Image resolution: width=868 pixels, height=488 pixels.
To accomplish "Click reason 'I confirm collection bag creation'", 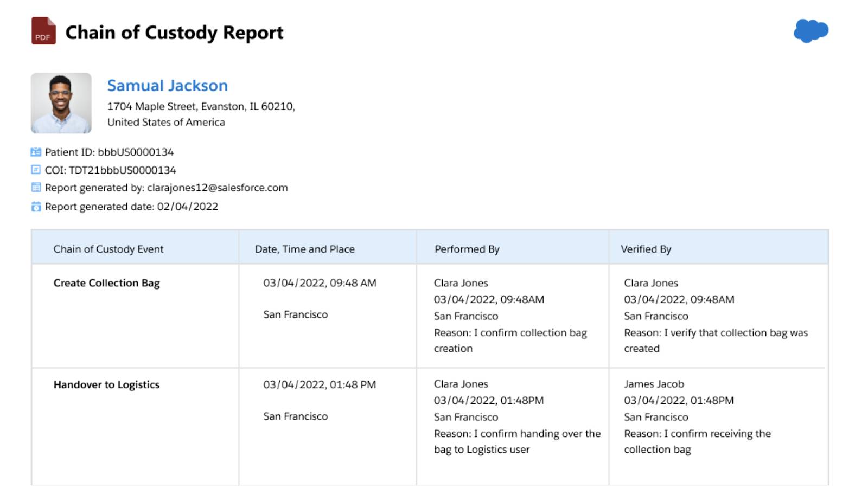I will pyautogui.click(x=510, y=341).
